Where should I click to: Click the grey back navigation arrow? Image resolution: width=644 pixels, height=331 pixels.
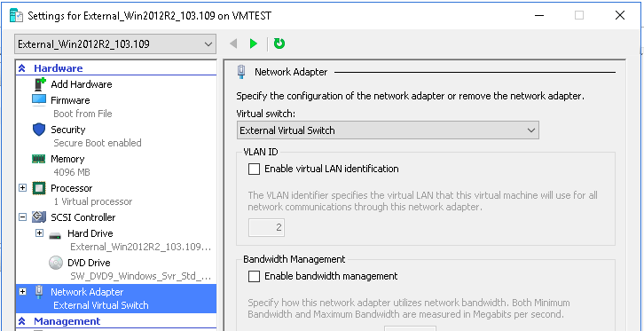coord(233,43)
